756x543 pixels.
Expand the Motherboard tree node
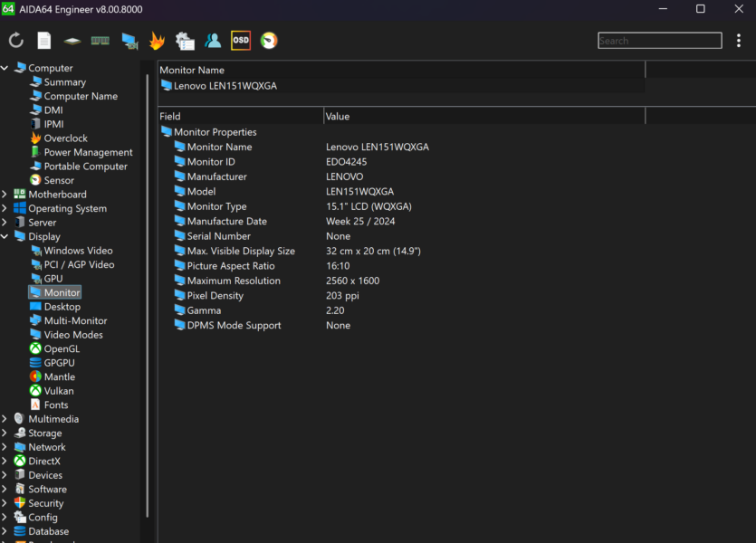click(5, 195)
